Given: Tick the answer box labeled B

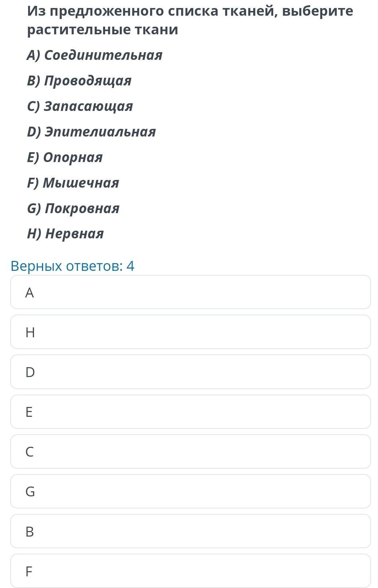Looking at the screenshot, I should (x=190, y=531).
